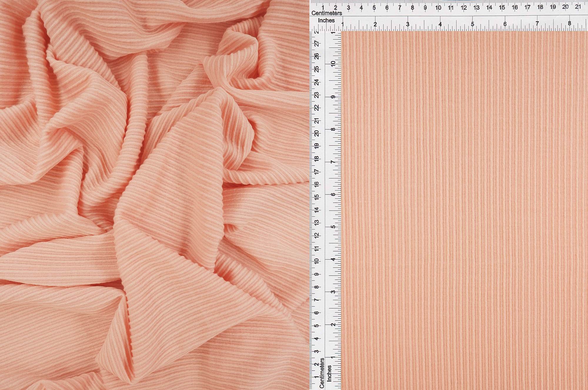Click the 20 mark on vertical centimeter ruler
The image size is (588, 390).
(x=317, y=133)
